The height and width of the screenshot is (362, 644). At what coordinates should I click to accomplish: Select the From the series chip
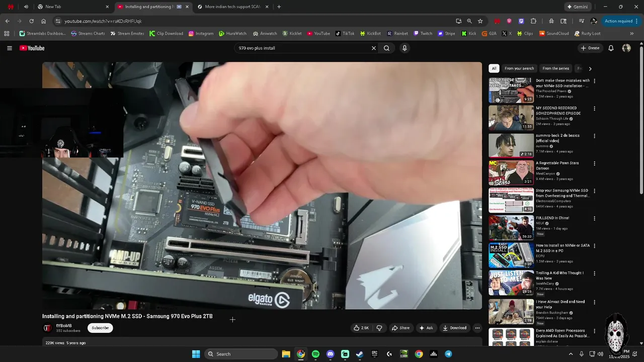click(x=556, y=68)
